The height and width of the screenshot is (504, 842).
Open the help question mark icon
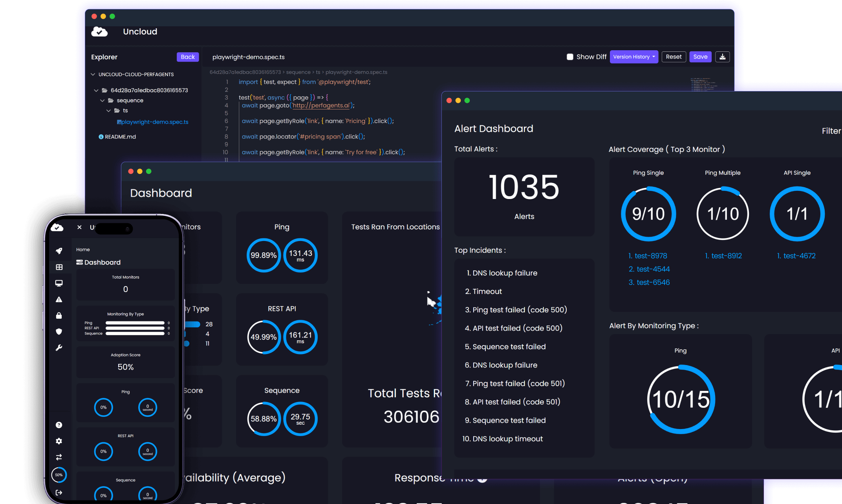point(59,425)
